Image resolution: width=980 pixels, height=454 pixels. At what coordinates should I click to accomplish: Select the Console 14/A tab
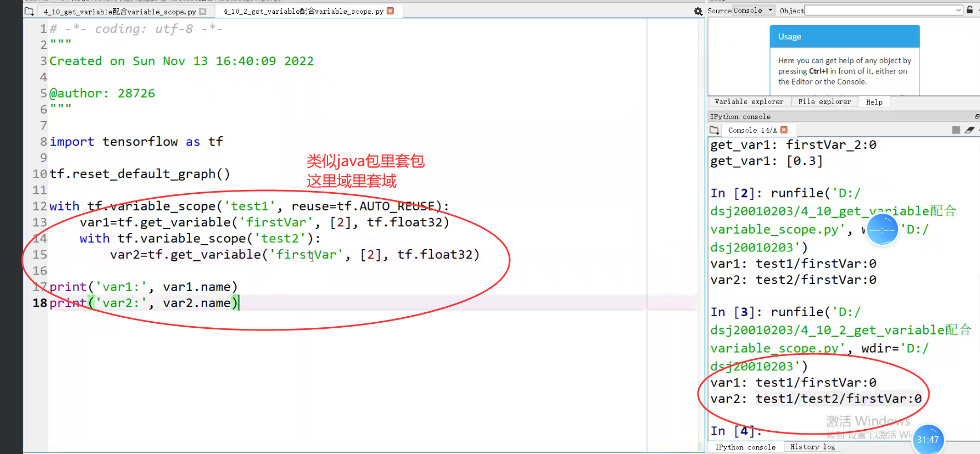tap(752, 130)
